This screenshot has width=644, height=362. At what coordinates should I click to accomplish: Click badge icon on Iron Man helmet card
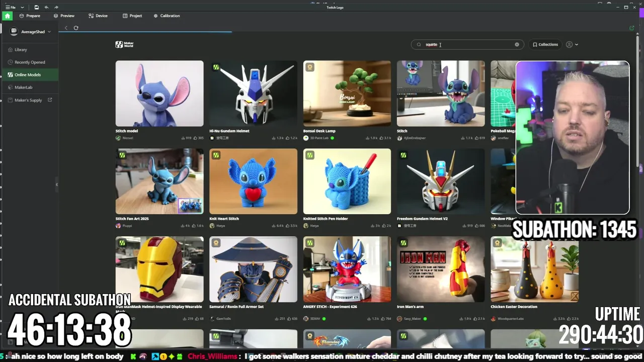(122, 243)
